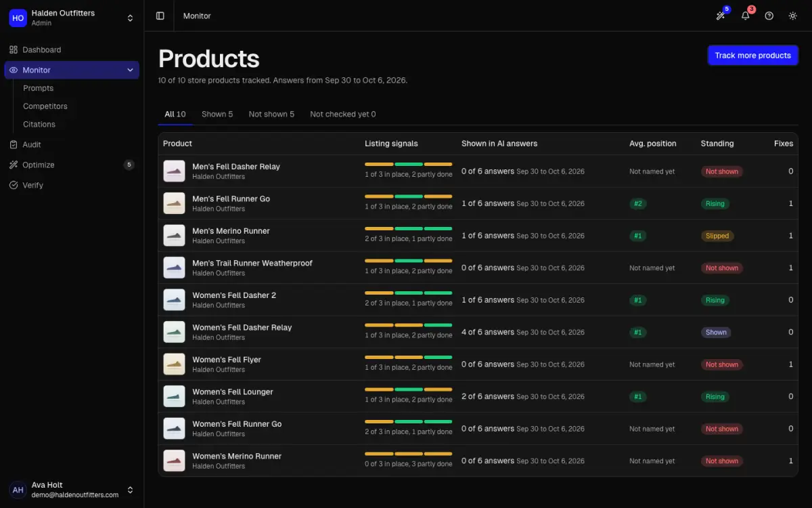This screenshot has width=812, height=508.
Task: Click Men's Fell Dasher Relay thumbnail
Action: (175, 171)
